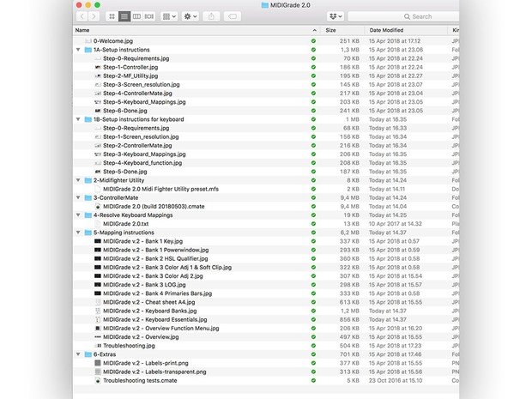
Task: Open the action gear menu
Action: click(x=190, y=16)
